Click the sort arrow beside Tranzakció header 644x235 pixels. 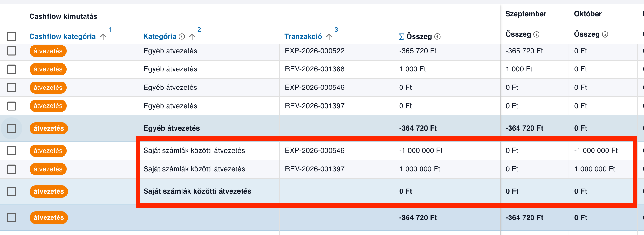(x=329, y=37)
